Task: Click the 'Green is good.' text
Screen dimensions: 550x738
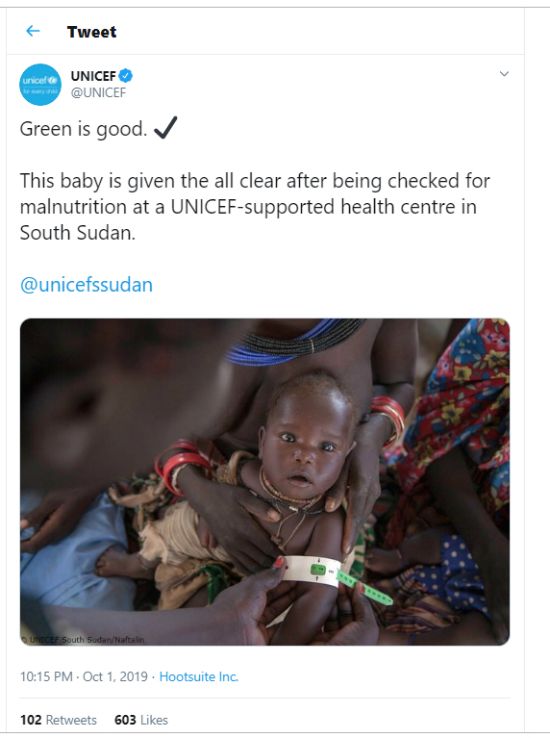Action: pyautogui.click(x=84, y=129)
